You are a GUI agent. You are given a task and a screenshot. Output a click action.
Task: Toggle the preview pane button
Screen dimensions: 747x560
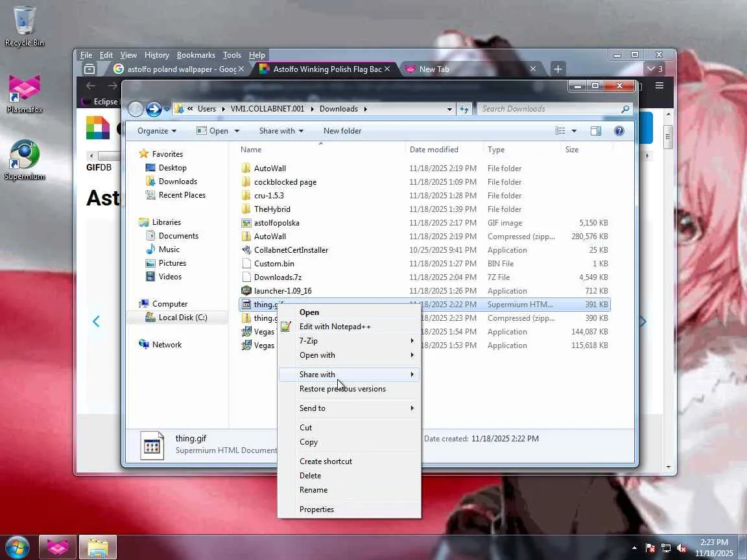tap(595, 131)
